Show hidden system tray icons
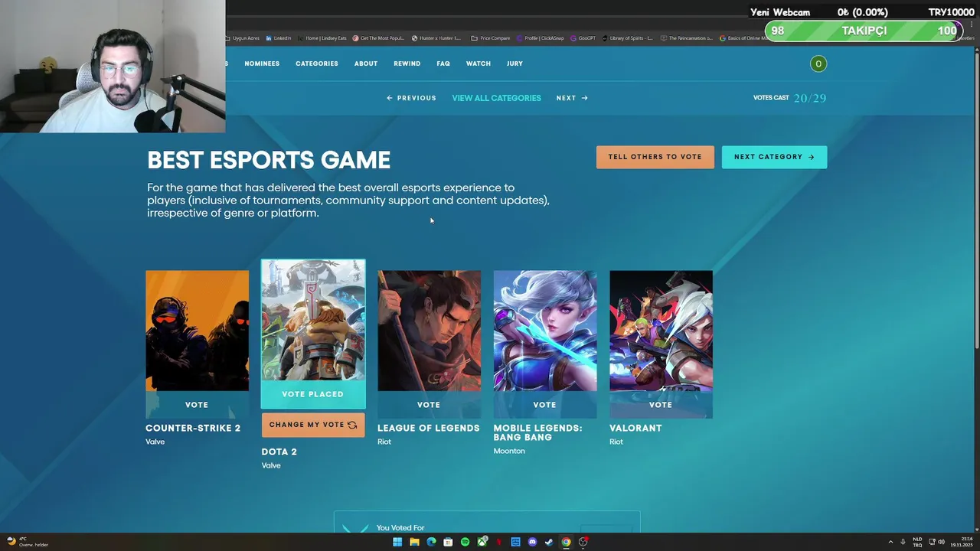 tap(890, 542)
